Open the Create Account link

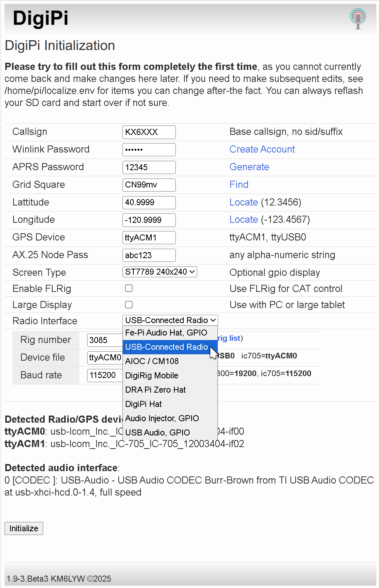(x=262, y=149)
